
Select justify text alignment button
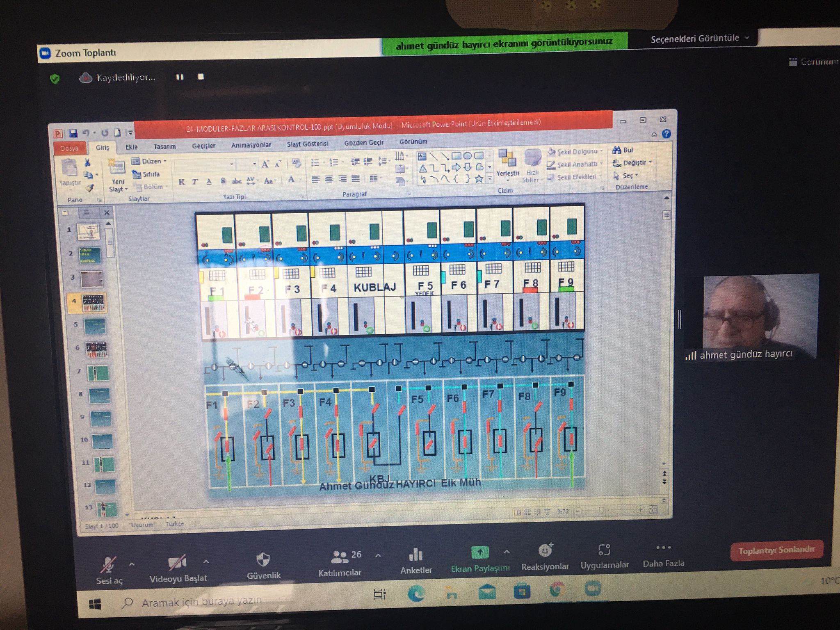pyautogui.click(x=356, y=178)
